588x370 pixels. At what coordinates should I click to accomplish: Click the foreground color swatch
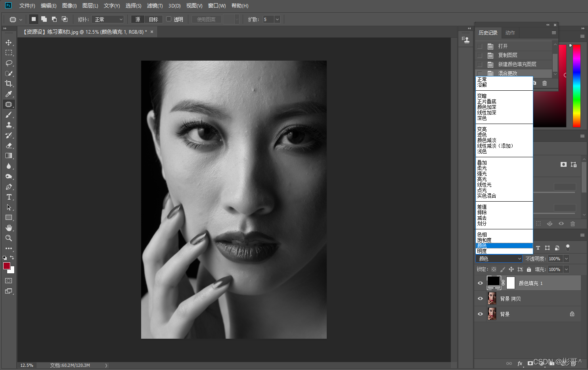tap(6, 266)
